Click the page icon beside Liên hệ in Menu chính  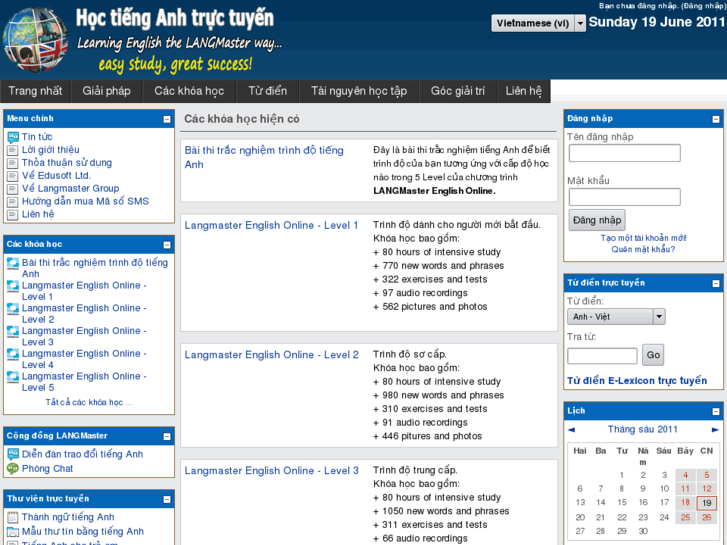click(13, 215)
